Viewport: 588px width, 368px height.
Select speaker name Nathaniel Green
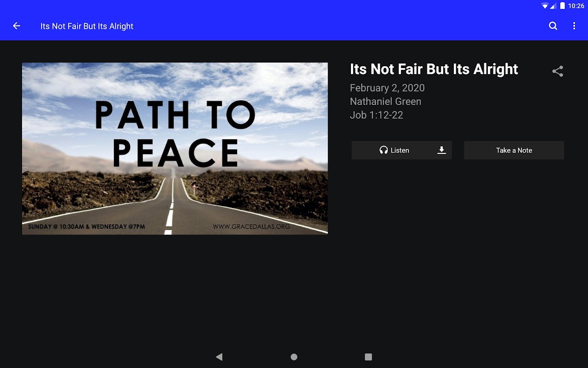point(385,102)
